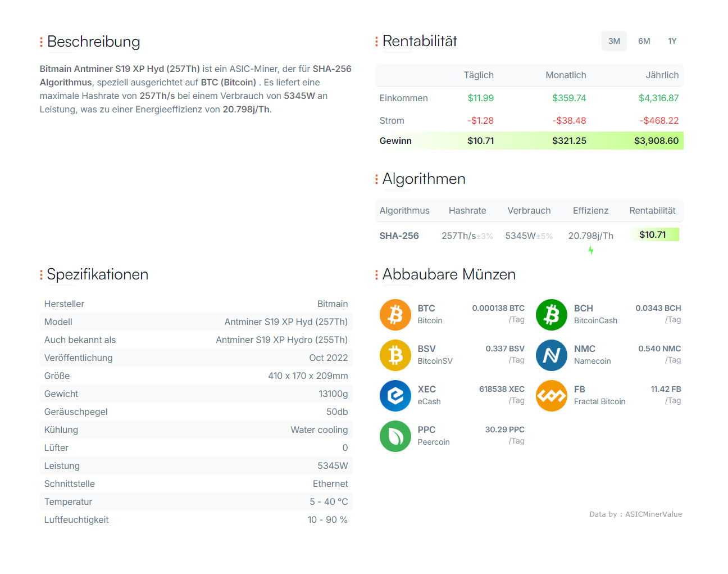Click the Täglich column header
The width and height of the screenshot is (728, 574).
pos(479,75)
